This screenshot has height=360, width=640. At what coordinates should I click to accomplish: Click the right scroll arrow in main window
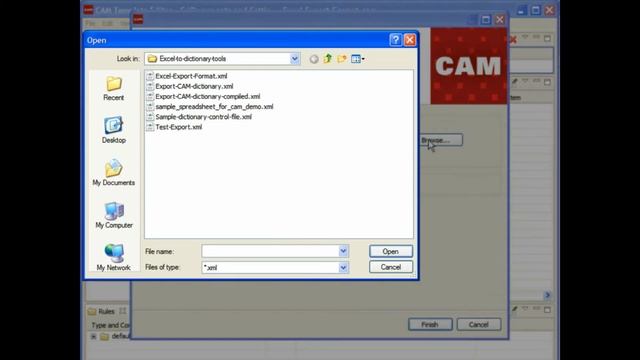(547, 295)
